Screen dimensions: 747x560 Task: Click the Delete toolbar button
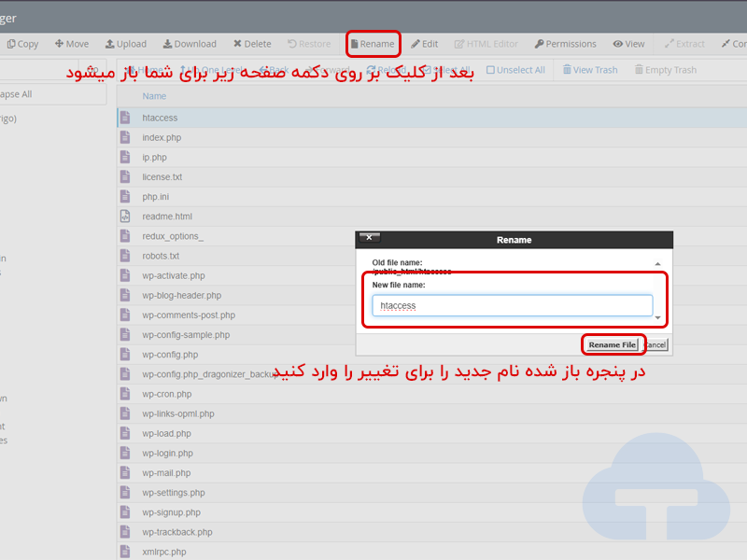tap(252, 44)
